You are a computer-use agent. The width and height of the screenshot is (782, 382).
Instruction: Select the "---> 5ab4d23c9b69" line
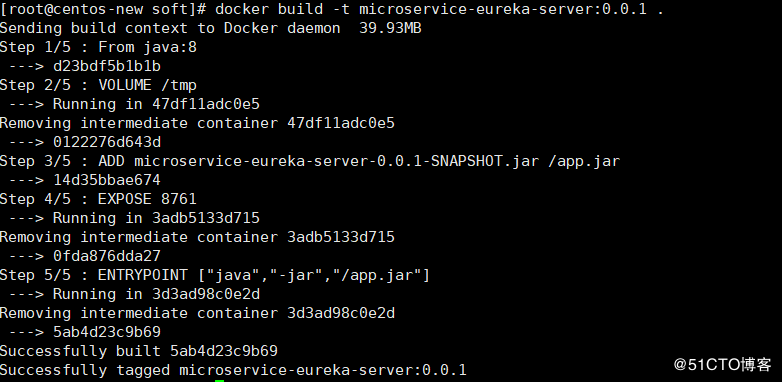(x=85, y=332)
